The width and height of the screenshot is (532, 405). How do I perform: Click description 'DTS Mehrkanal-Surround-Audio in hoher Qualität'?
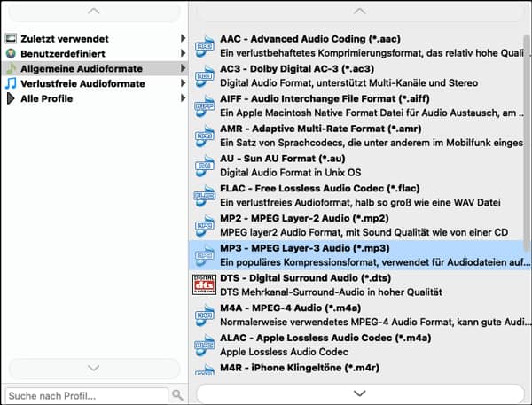click(x=331, y=292)
